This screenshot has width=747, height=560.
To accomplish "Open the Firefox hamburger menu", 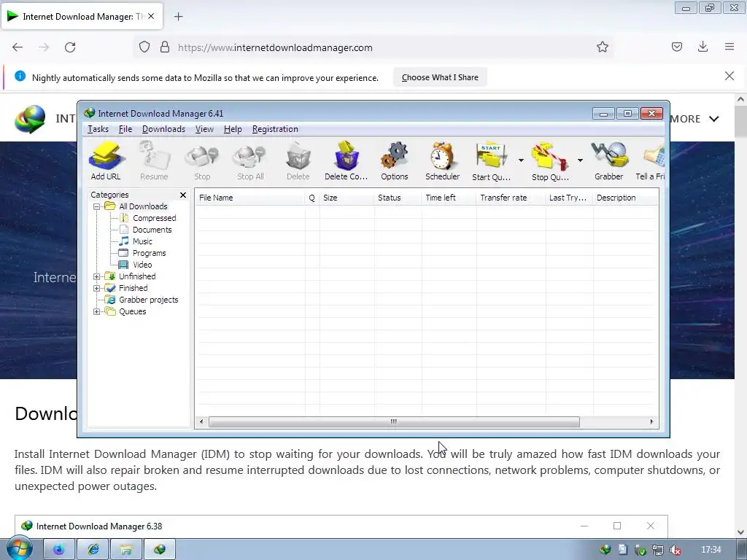I will (x=729, y=47).
